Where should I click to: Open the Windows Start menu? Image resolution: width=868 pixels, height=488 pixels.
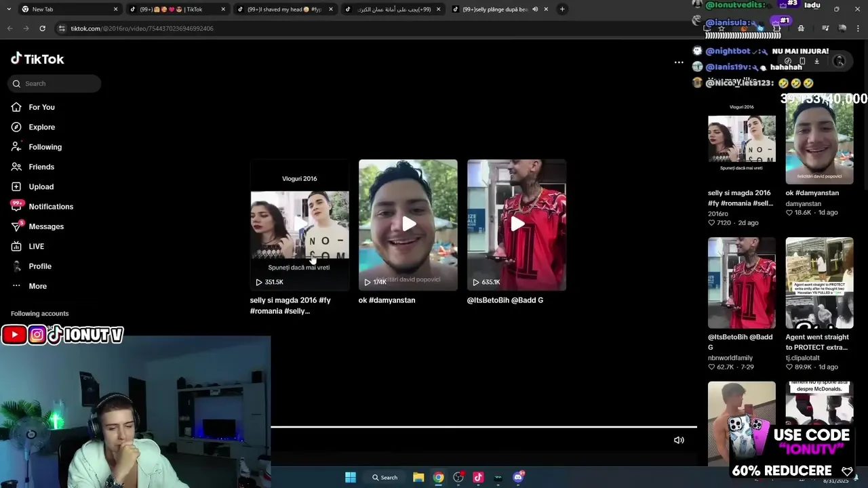(x=351, y=477)
